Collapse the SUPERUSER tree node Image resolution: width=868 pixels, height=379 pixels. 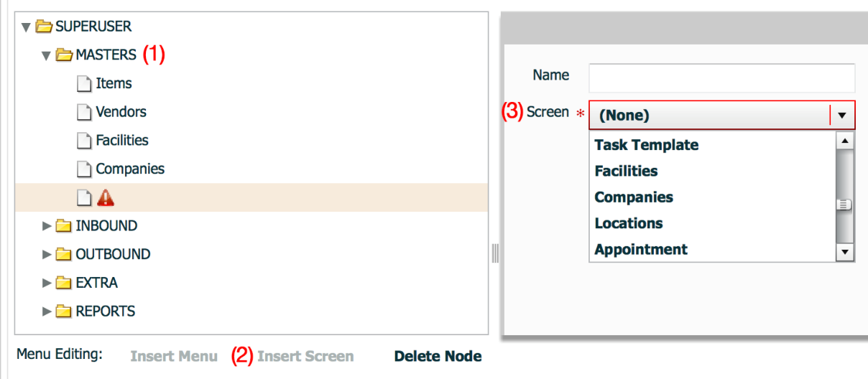(x=27, y=27)
